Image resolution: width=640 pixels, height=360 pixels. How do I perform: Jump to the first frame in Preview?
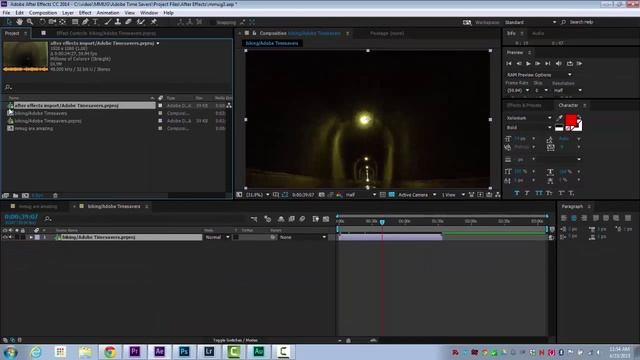509,64
